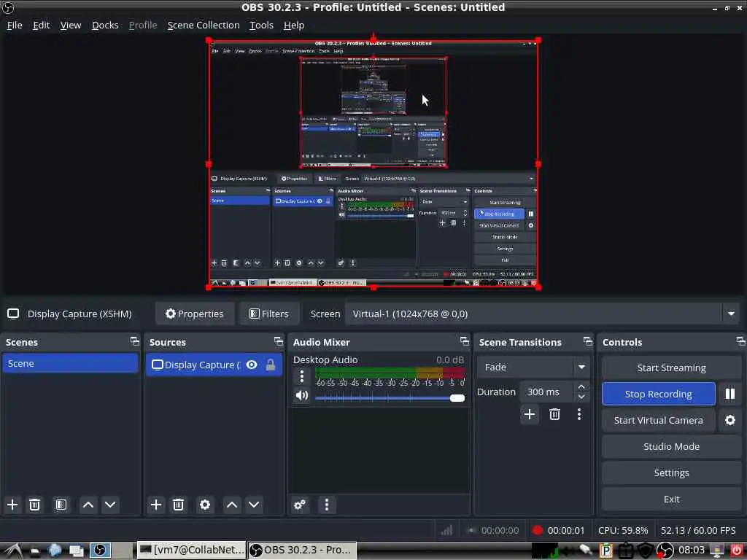Delete the selected source with the trash icon
The height and width of the screenshot is (560, 747).
pos(178,505)
